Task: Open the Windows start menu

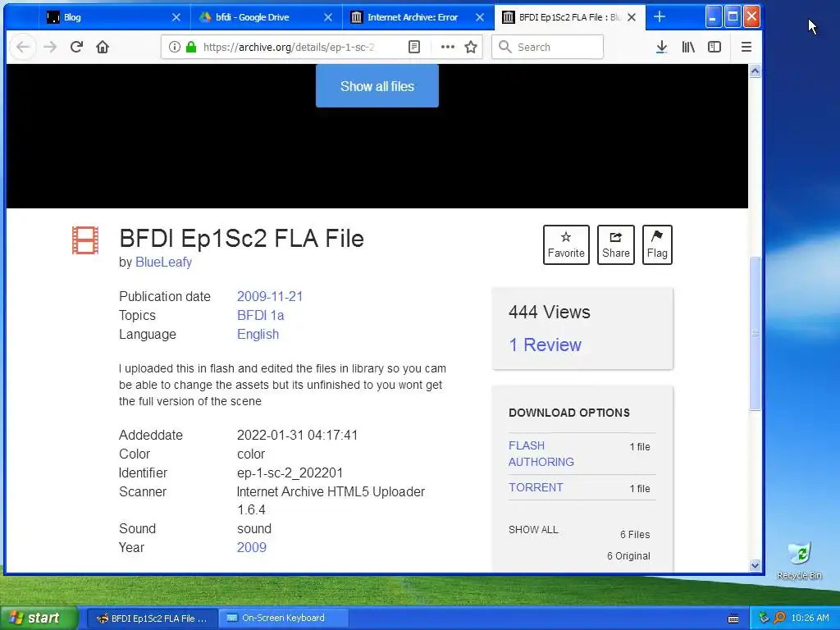Action: 39,618
